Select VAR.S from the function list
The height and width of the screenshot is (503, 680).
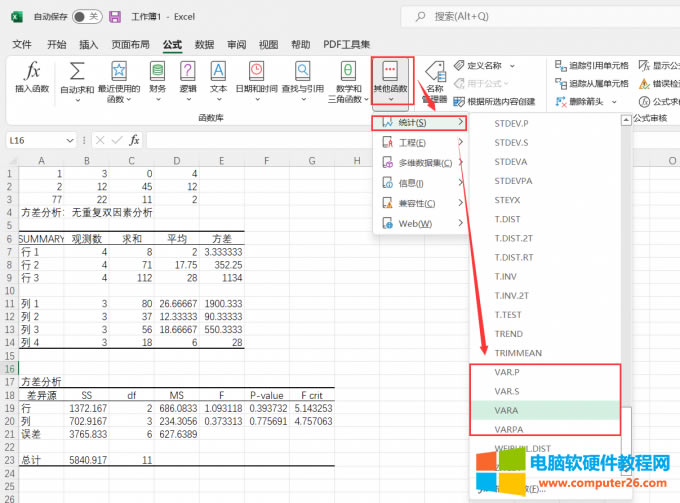point(508,390)
